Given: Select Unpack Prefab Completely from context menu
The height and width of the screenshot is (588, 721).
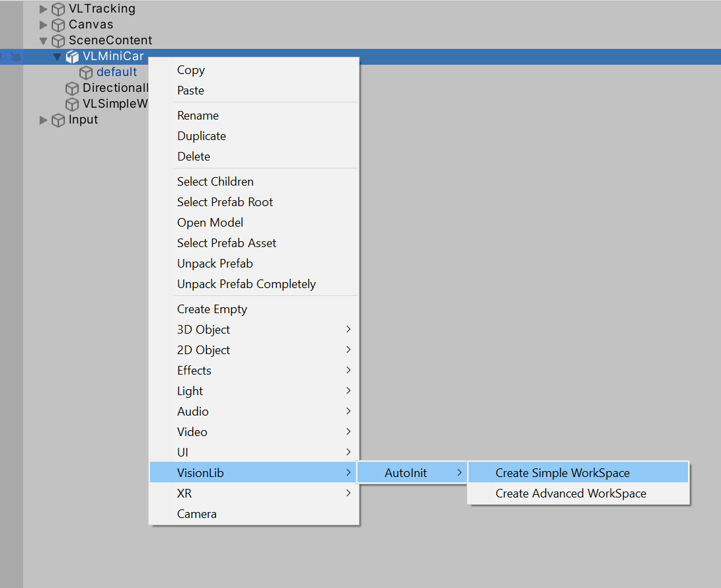Looking at the screenshot, I should tap(247, 284).
